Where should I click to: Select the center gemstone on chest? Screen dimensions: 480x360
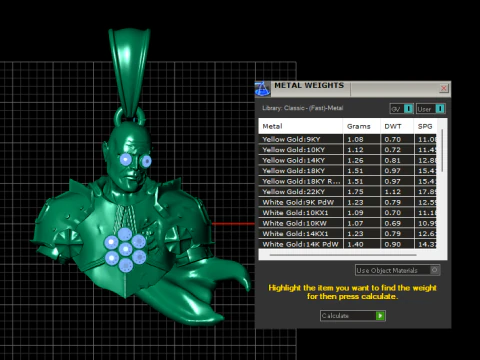click(125, 249)
